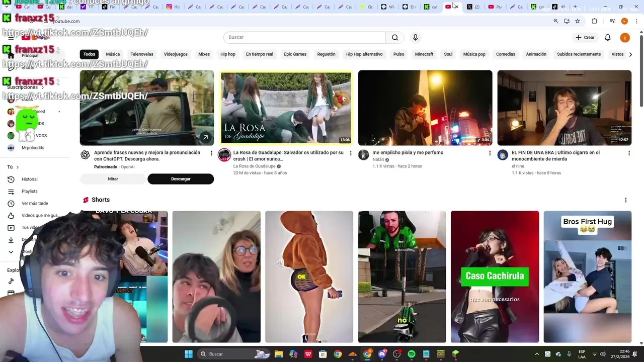Open File Explorer from the taskbar
The image size is (644, 362).
coord(279,354)
